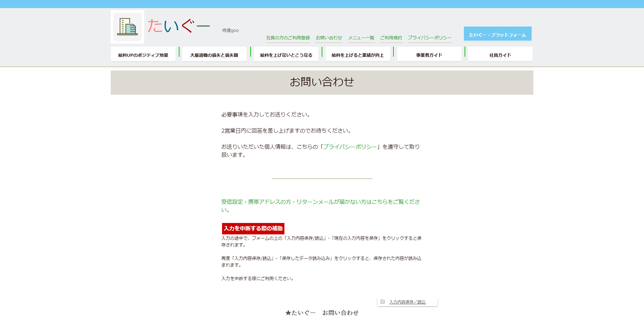
Task: Click お問い合わせ in the top navigation
Action: point(329,38)
